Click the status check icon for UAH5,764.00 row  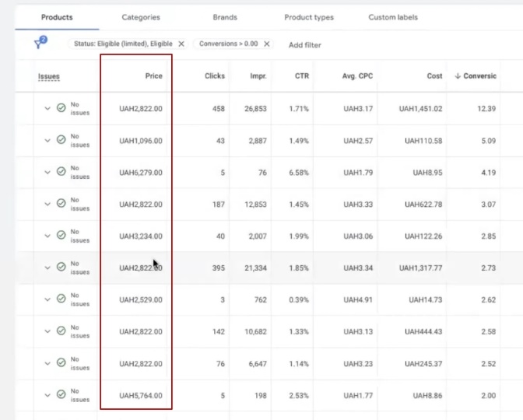tap(61, 395)
